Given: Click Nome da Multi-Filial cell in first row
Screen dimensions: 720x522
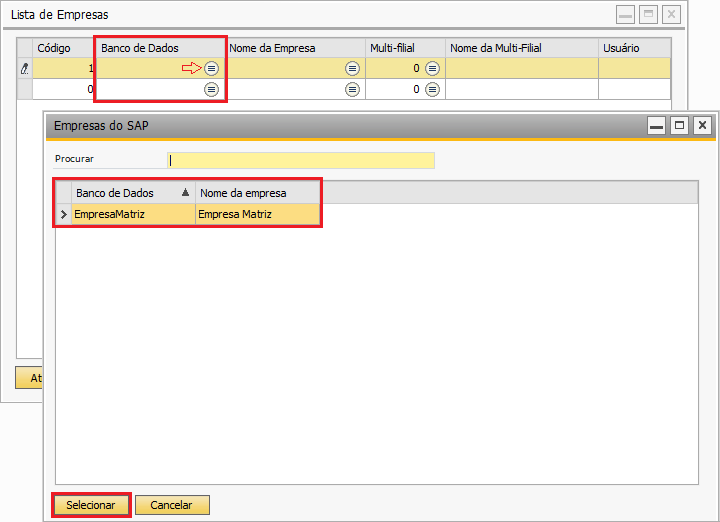Looking at the screenshot, I should pyautogui.click(x=522, y=68).
